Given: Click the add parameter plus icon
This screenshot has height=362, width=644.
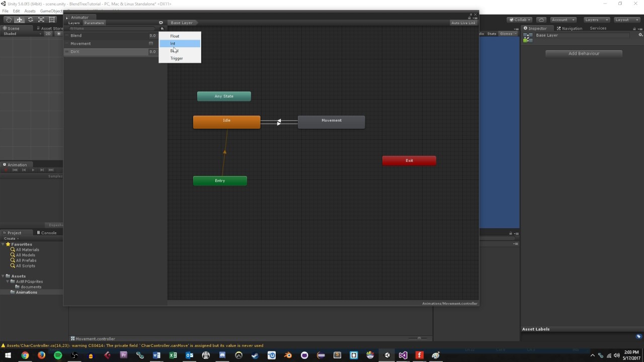Looking at the screenshot, I should coord(162,28).
